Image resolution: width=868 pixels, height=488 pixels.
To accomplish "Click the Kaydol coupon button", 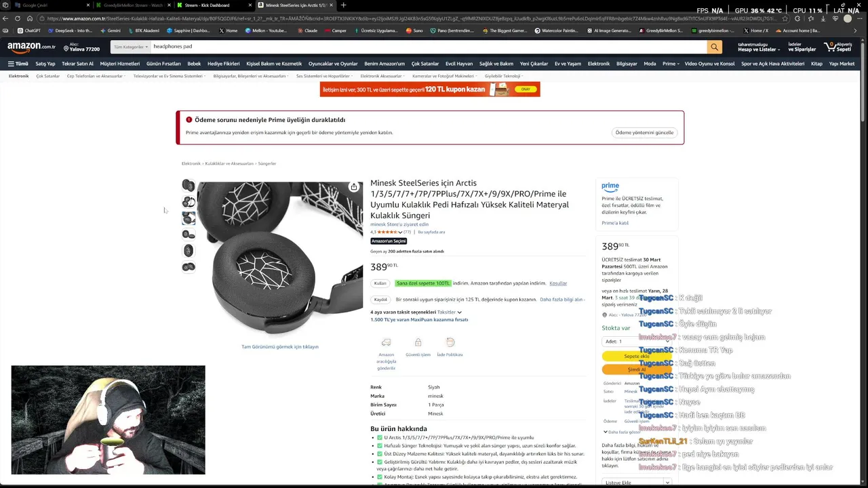I will click(x=380, y=300).
